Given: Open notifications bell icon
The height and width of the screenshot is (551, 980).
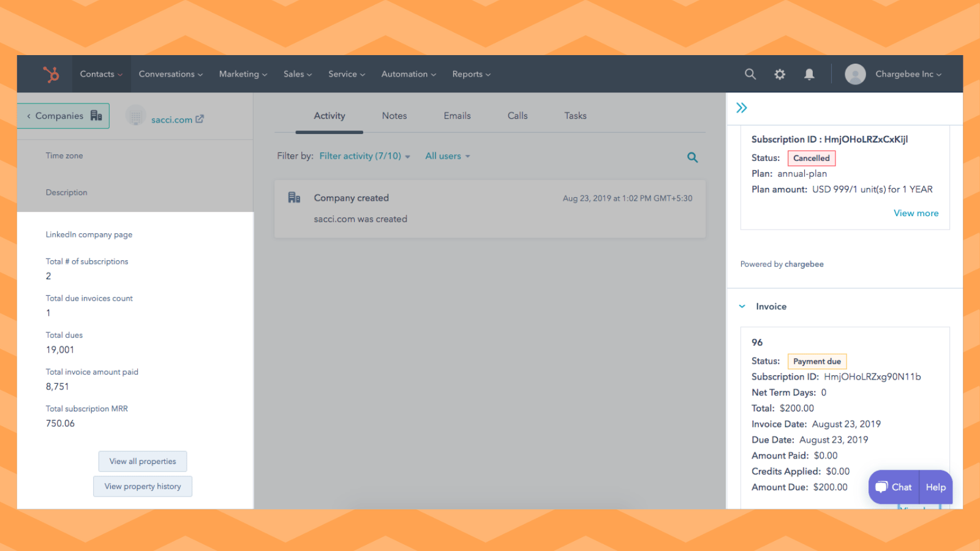Looking at the screenshot, I should 809,74.
